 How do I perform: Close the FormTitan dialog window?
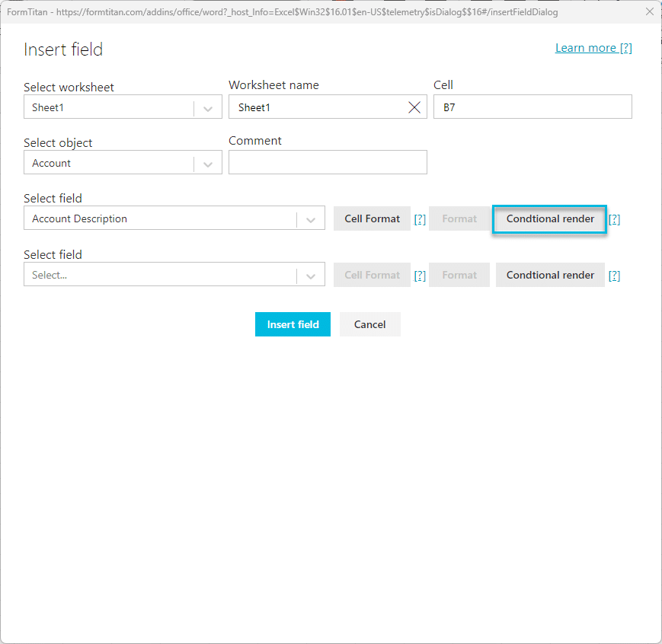tap(649, 11)
